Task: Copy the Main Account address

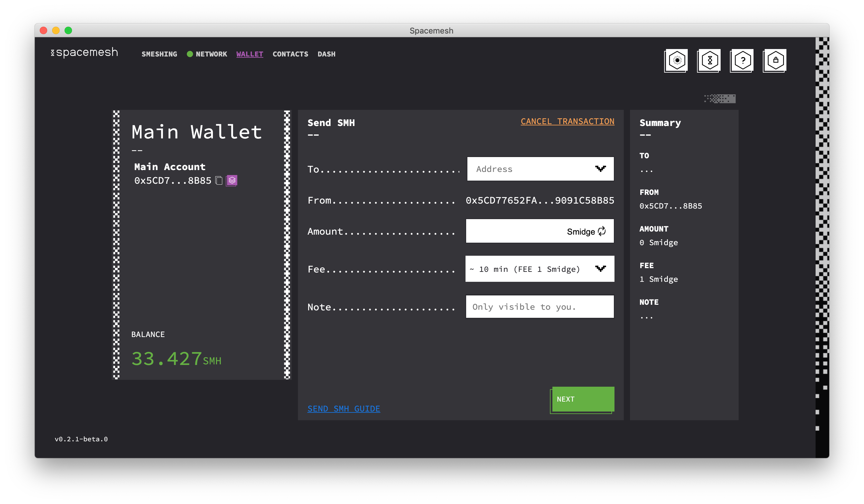Action: (x=219, y=180)
